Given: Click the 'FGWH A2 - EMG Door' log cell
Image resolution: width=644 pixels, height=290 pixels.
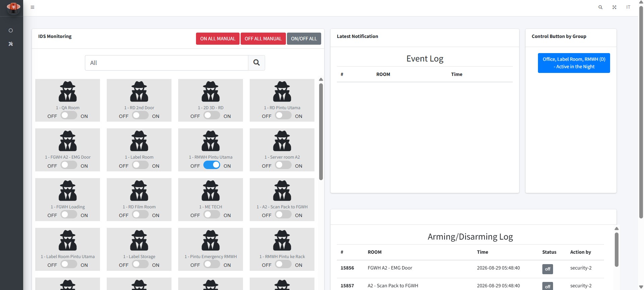Looking at the screenshot, I should click(x=390, y=268).
